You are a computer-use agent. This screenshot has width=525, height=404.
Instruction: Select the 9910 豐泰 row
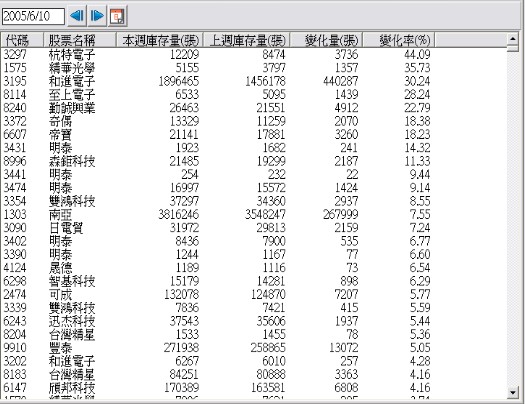click(253, 347)
